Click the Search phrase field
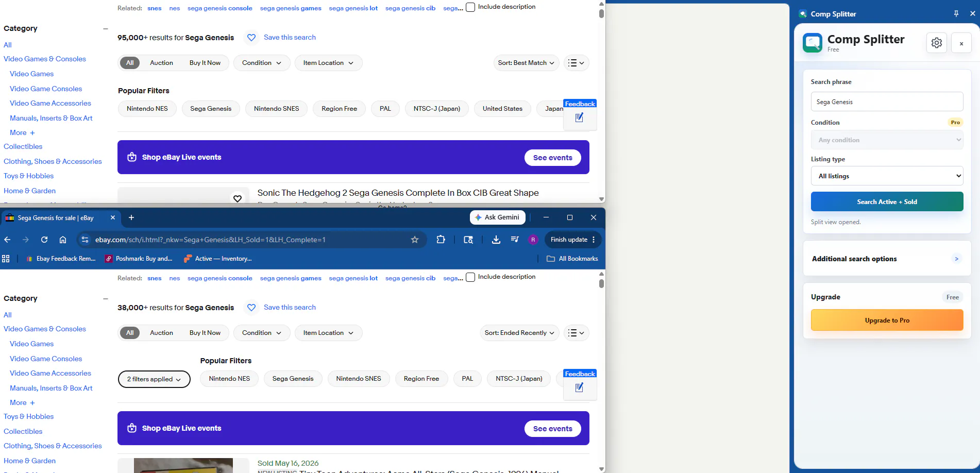This screenshot has width=980, height=473. (887, 102)
